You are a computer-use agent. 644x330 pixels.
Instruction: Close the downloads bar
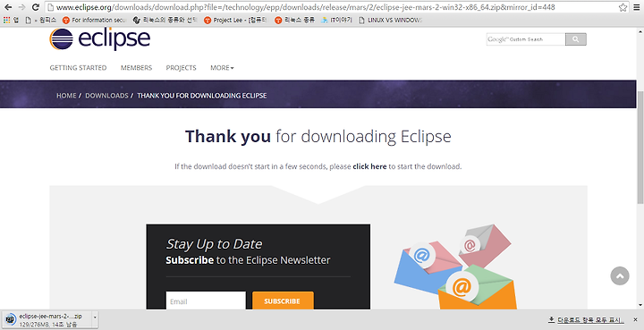coord(635,319)
